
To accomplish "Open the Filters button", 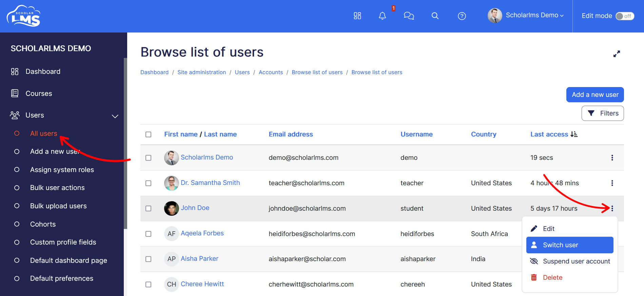I will [x=603, y=113].
